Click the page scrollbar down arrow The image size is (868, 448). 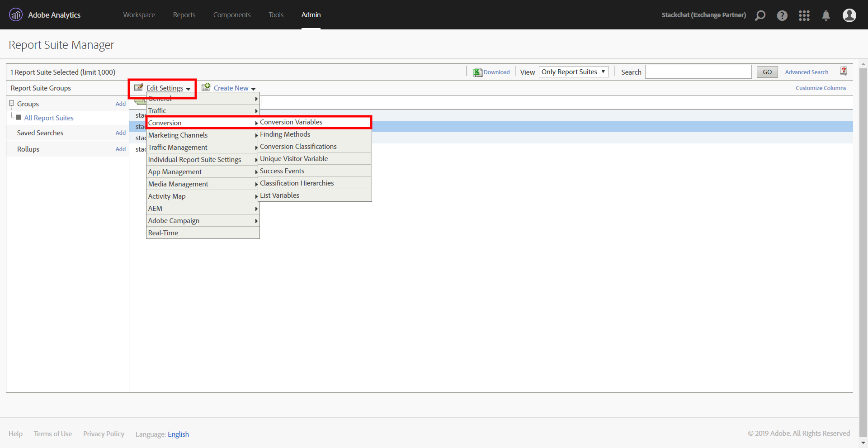(863, 443)
